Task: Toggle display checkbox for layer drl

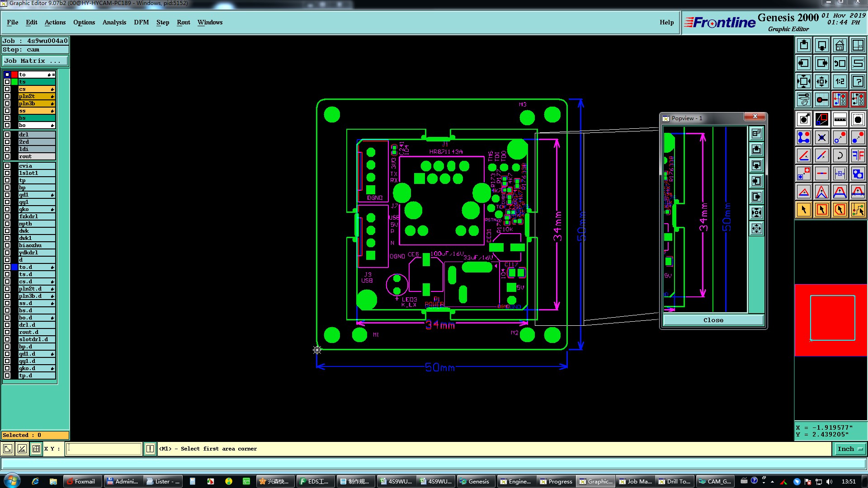Action: click(7, 135)
